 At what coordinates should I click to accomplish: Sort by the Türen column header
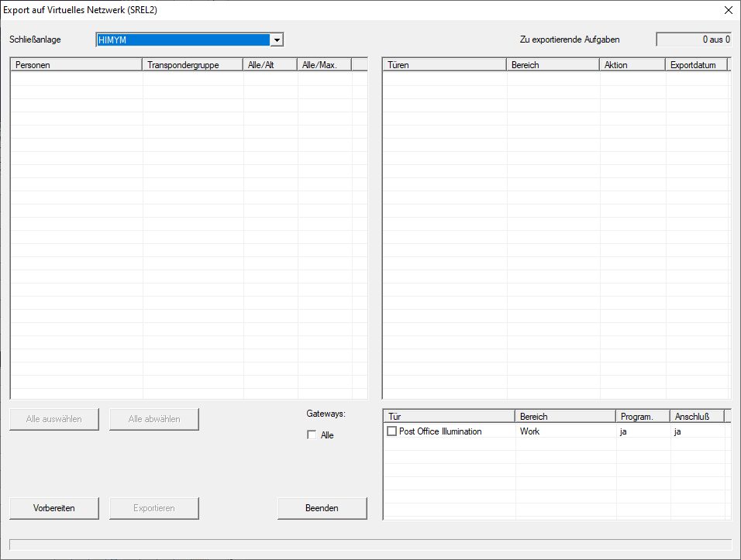coord(444,65)
